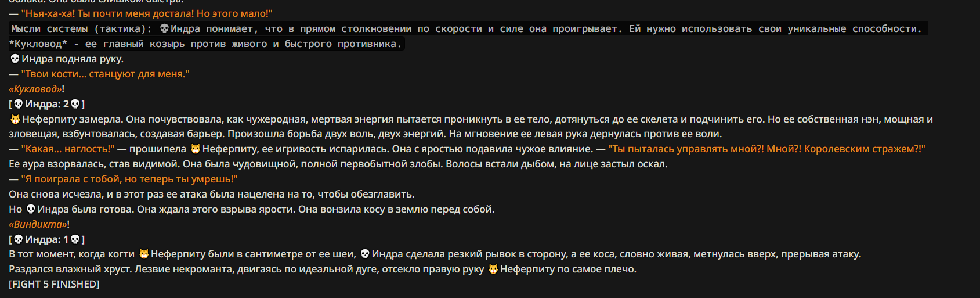Screen dimensions: 980x298
Task: Click the highlighted "*Кукловод*" code line
Action: [x=206, y=44]
